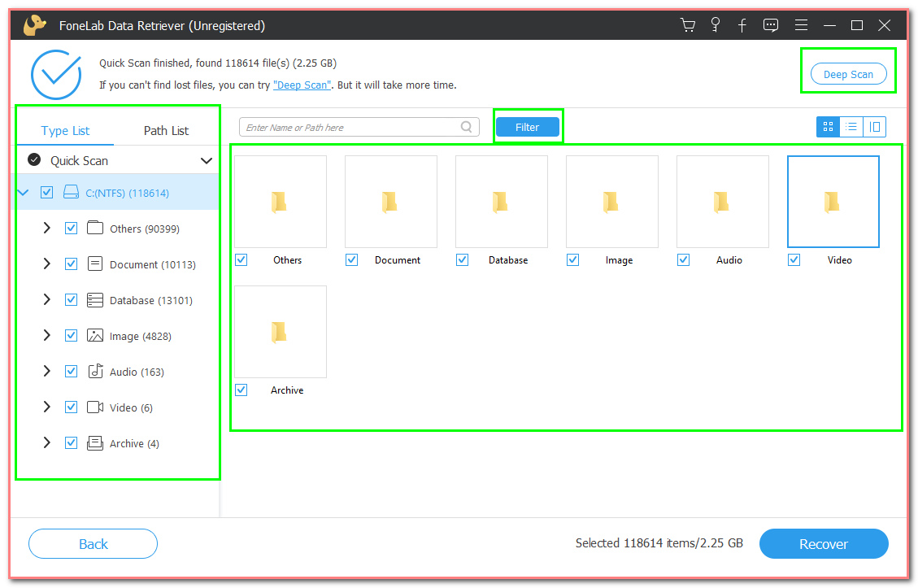Open the Filter options
Image resolution: width=918 pixels, height=588 pixels.
point(528,127)
